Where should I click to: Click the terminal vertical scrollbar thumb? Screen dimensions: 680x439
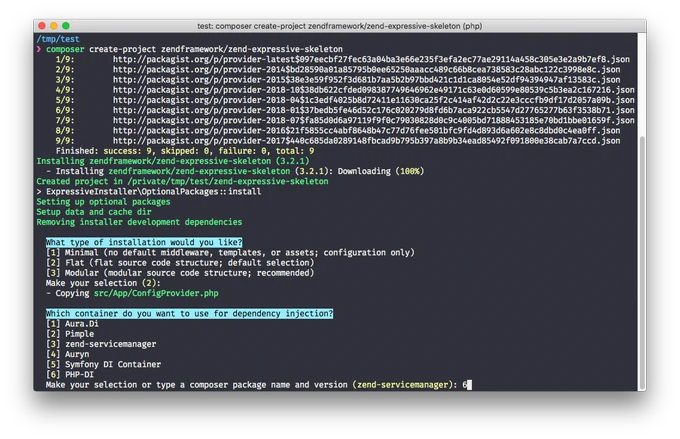click(x=642, y=263)
